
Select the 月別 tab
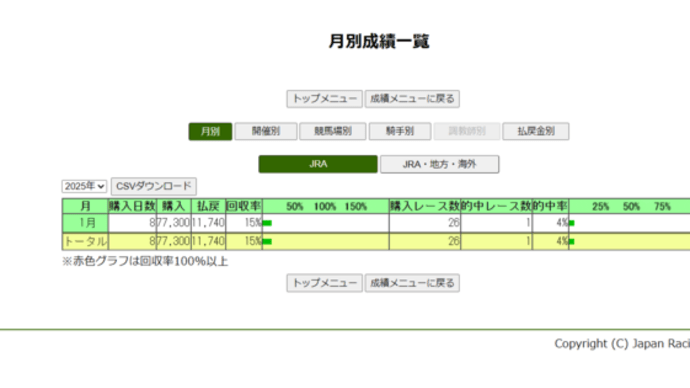coord(210,131)
